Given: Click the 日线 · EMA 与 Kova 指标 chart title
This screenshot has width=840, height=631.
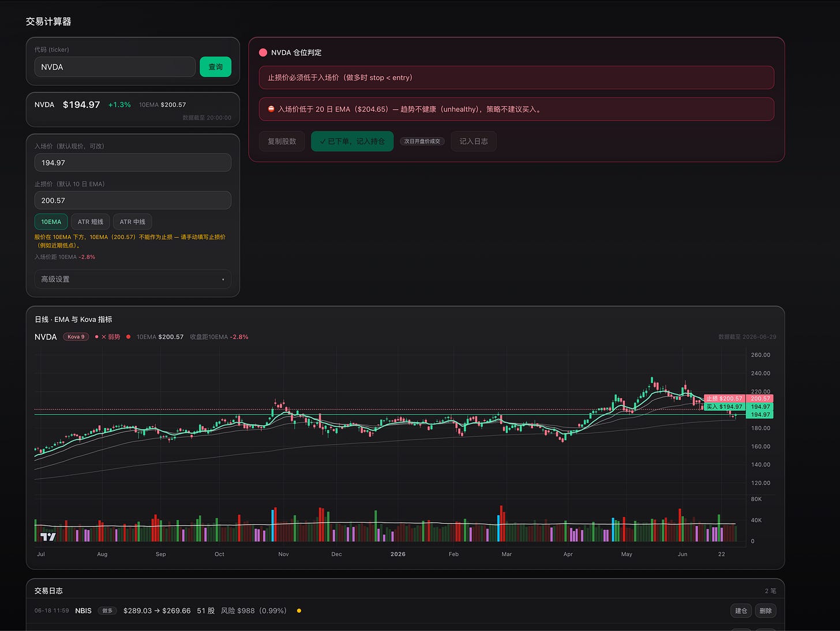Looking at the screenshot, I should tap(73, 320).
